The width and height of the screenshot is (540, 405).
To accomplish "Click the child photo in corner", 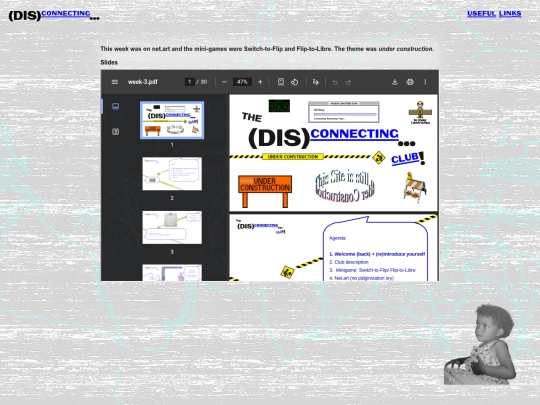I will pos(480,344).
